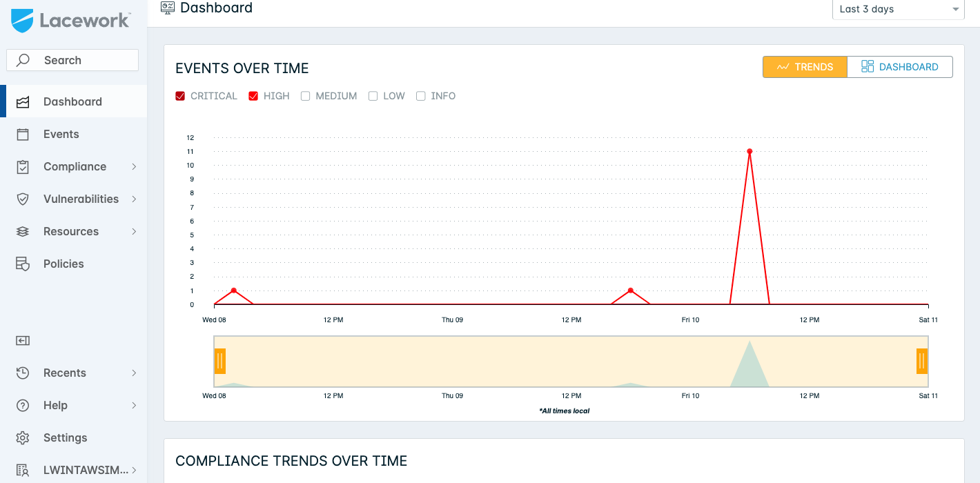Click the Search input field
The width and height of the screenshot is (980, 483).
click(x=72, y=60)
